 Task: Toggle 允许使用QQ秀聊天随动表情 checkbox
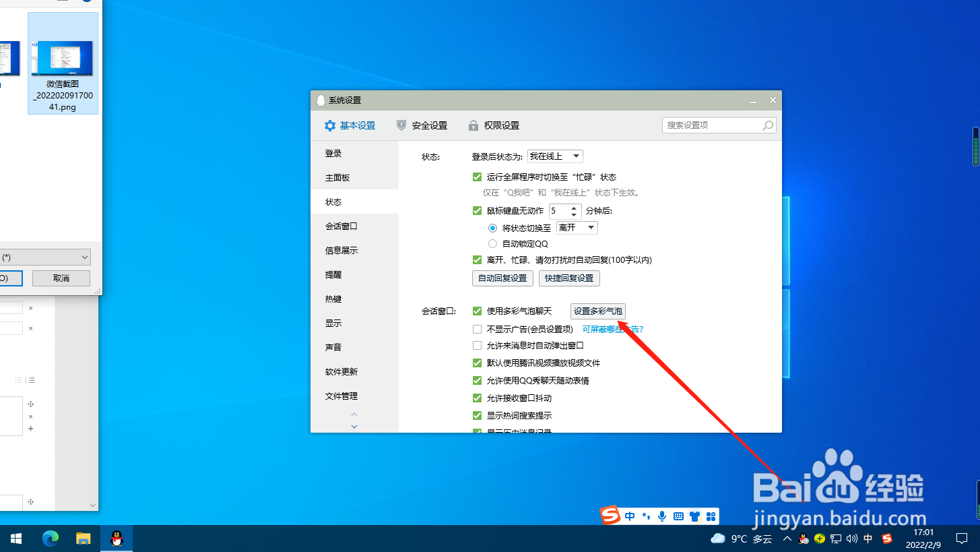[x=478, y=381]
